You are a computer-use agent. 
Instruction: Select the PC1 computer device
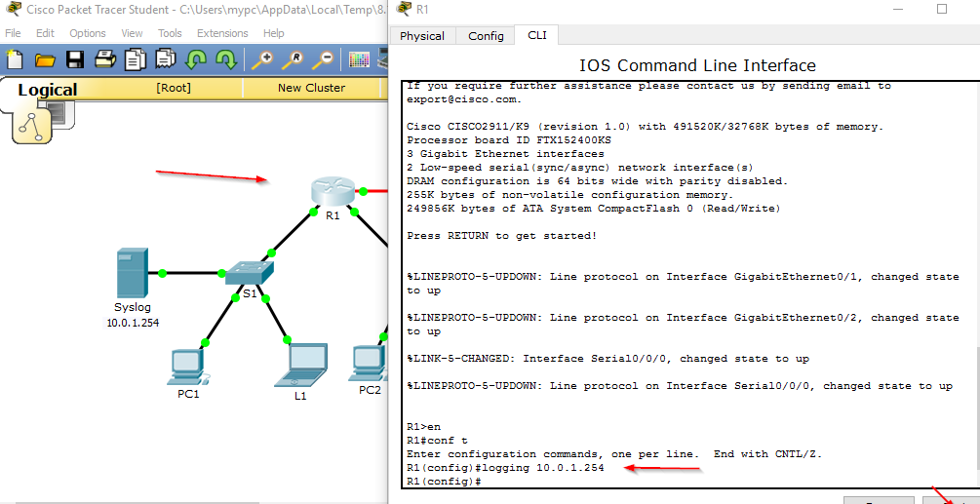(x=187, y=366)
